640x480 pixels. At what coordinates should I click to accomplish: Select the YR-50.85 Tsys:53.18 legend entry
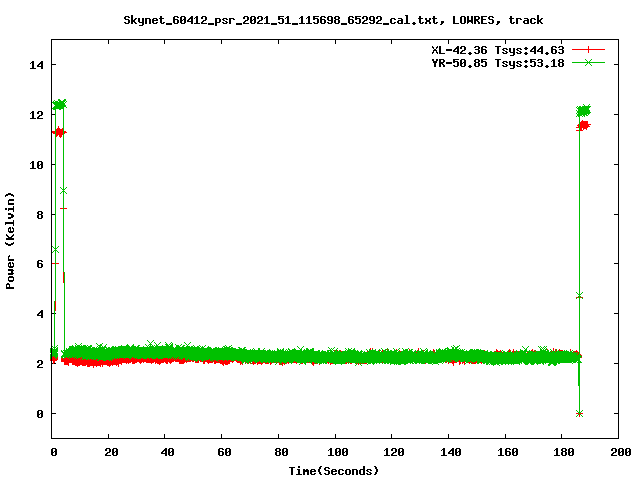point(498,63)
